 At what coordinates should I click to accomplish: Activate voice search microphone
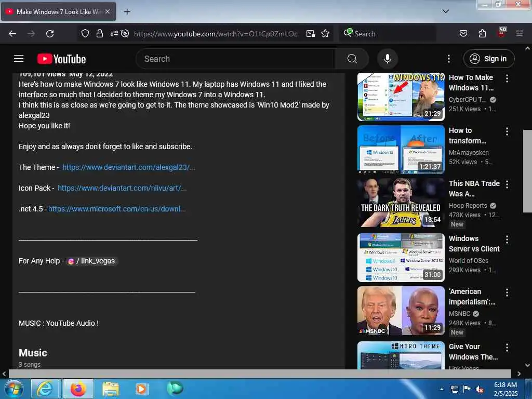click(387, 59)
